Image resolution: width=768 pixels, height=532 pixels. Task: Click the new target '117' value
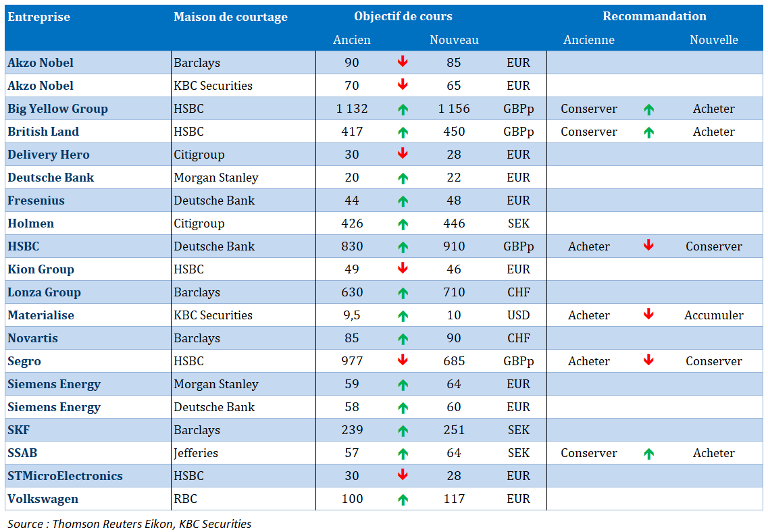click(453, 499)
